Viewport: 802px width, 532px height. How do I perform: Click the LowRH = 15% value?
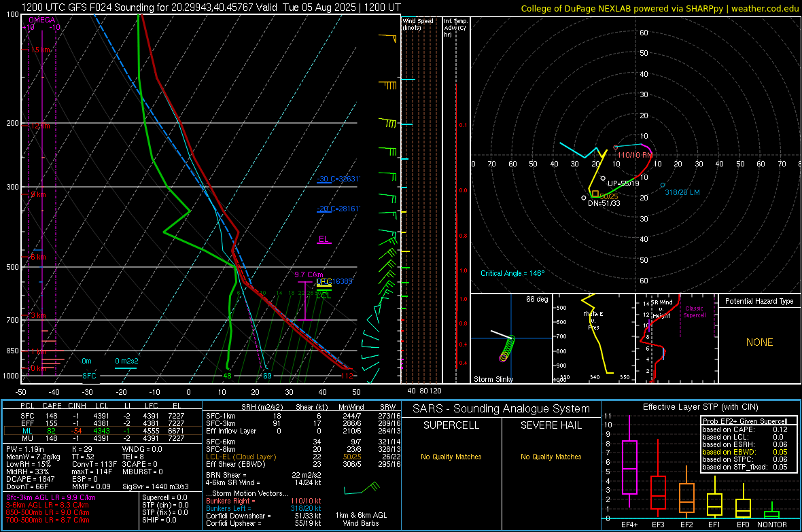(29, 464)
